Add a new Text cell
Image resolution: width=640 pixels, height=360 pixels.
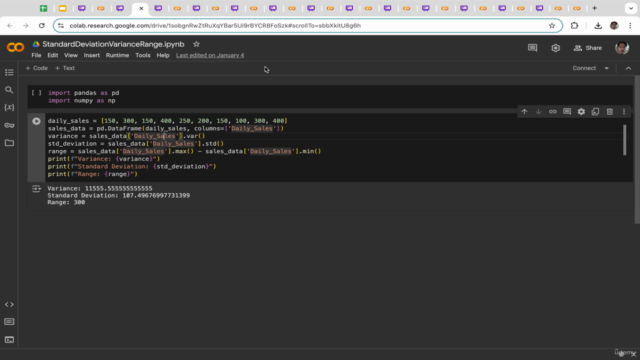(65, 68)
